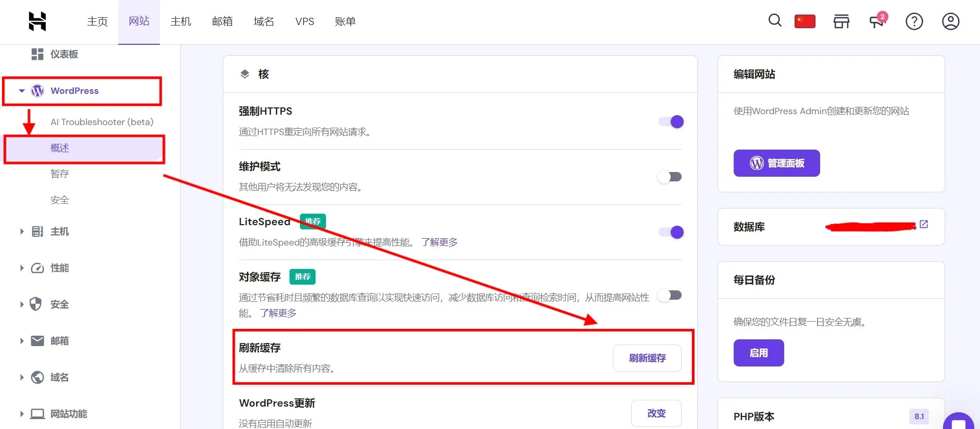Viewport: 980px width, 429px height.
Task: Expand the 性能 sidebar section
Action: [21, 268]
